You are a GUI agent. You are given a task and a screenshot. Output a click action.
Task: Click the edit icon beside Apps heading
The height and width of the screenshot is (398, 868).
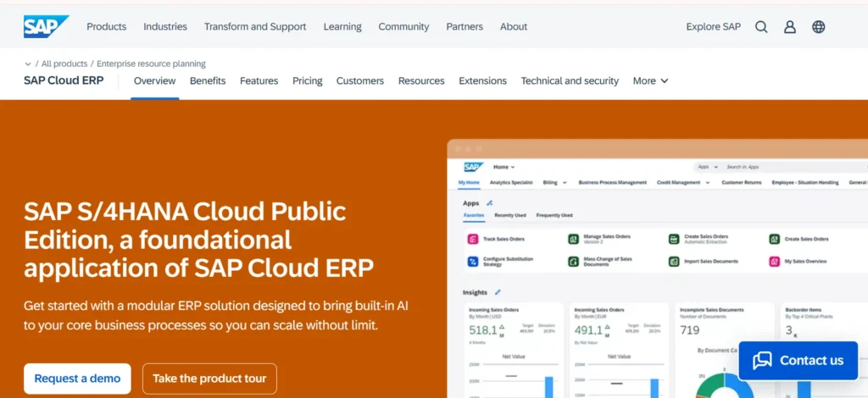click(x=489, y=203)
